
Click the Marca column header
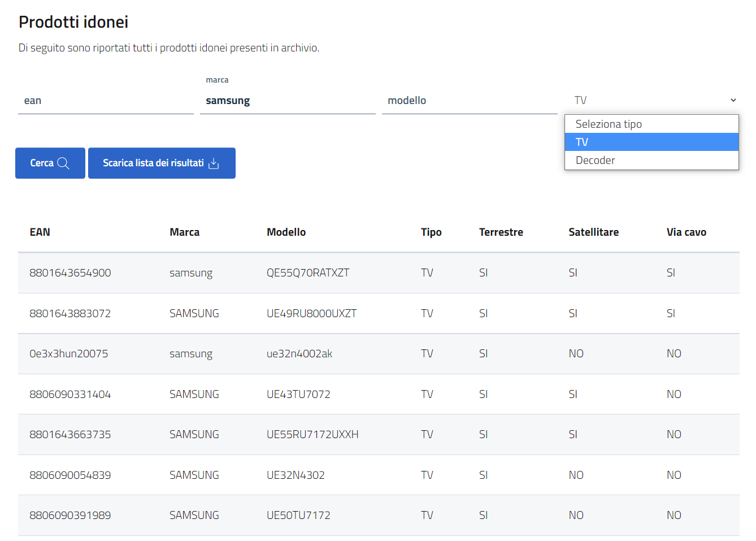pos(184,232)
